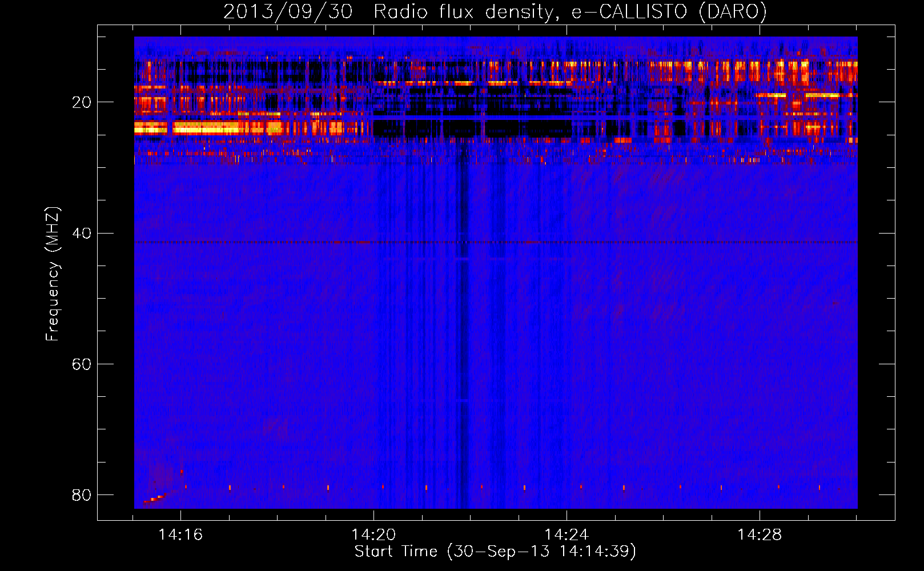Click the "40" frequency tick label
This screenshot has width=924, height=571.
tap(81, 233)
